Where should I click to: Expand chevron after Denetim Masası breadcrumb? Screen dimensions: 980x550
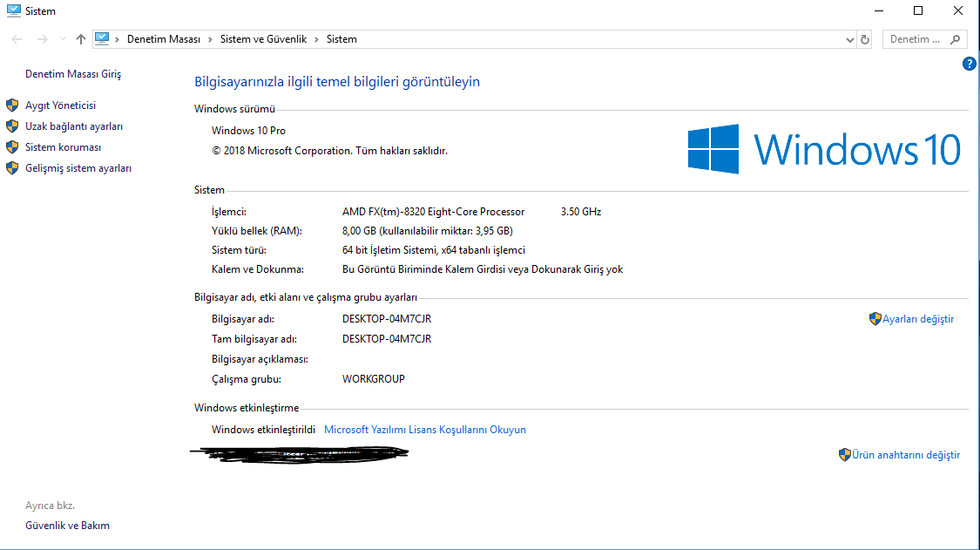pos(210,39)
